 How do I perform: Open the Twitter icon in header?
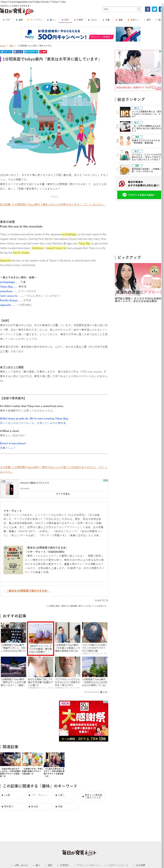pos(154,9)
